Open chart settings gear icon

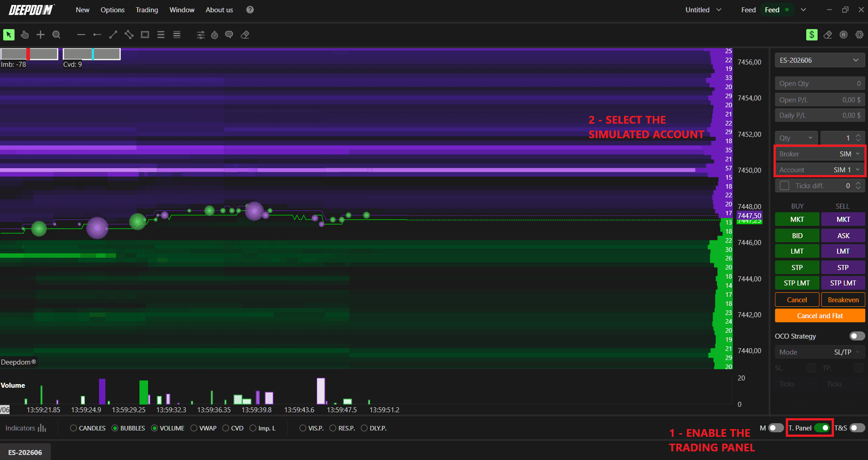859,35
